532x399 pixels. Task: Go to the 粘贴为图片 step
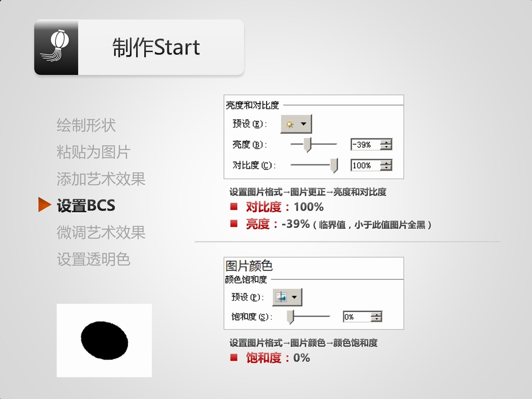coord(93,152)
